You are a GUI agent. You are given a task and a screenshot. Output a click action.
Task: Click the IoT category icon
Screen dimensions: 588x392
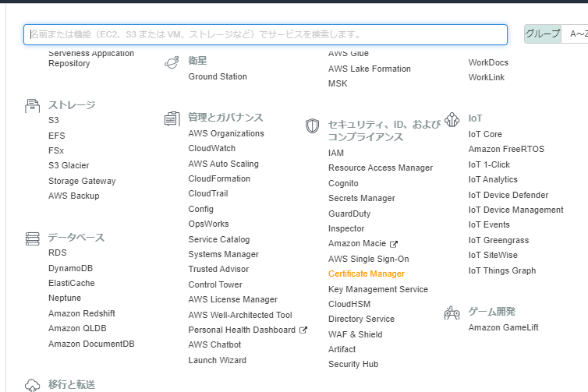pyautogui.click(x=452, y=120)
